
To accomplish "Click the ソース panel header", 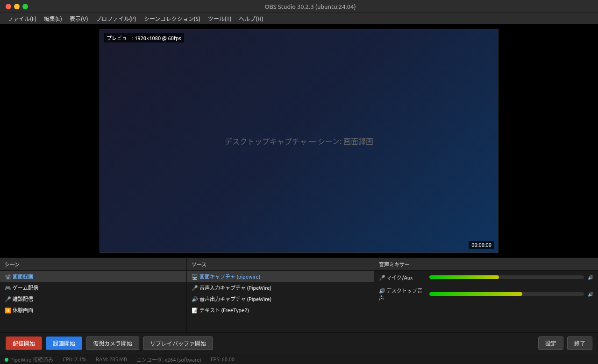I will click(280, 265).
